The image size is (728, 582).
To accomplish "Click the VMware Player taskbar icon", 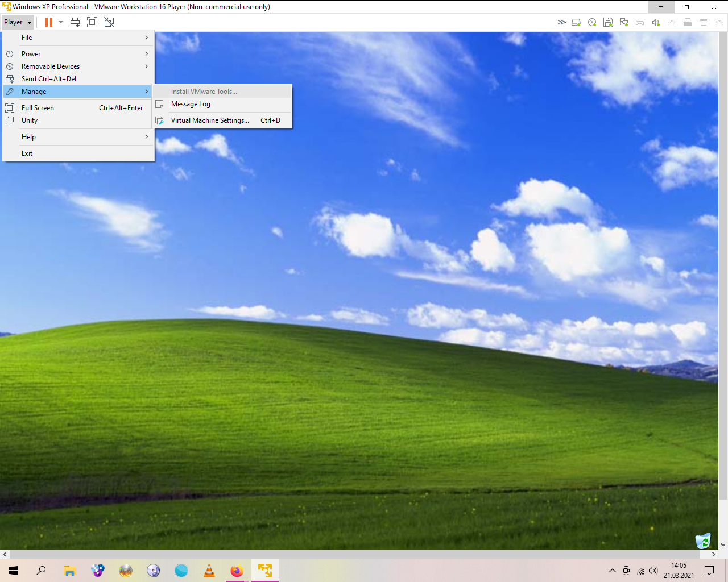I will (265, 571).
